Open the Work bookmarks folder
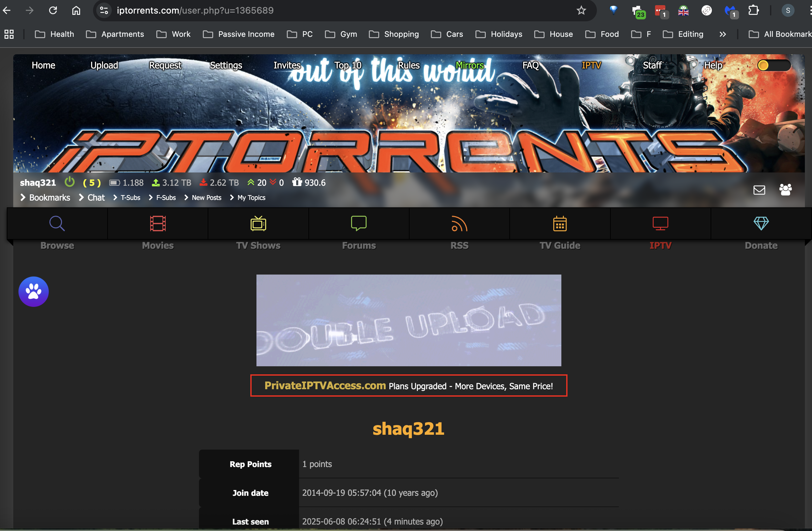Screen dimensions: 812x531 (x=173, y=34)
